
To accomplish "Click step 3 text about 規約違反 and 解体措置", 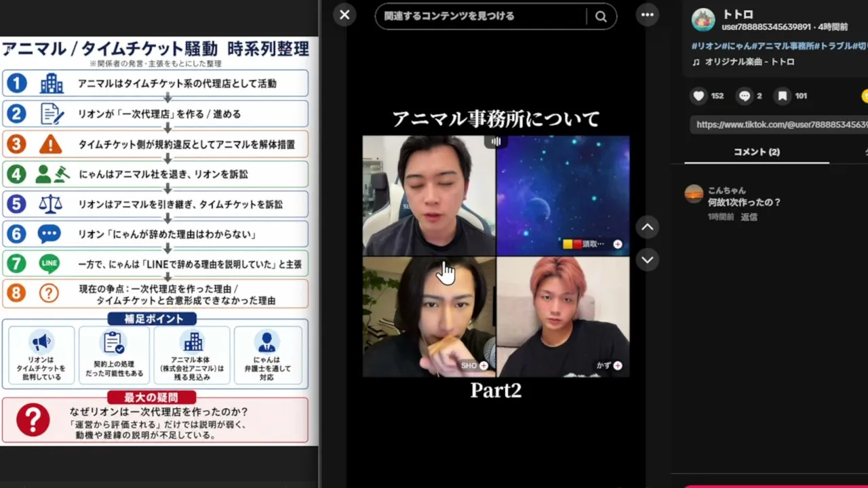I will click(x=186, y=144).
